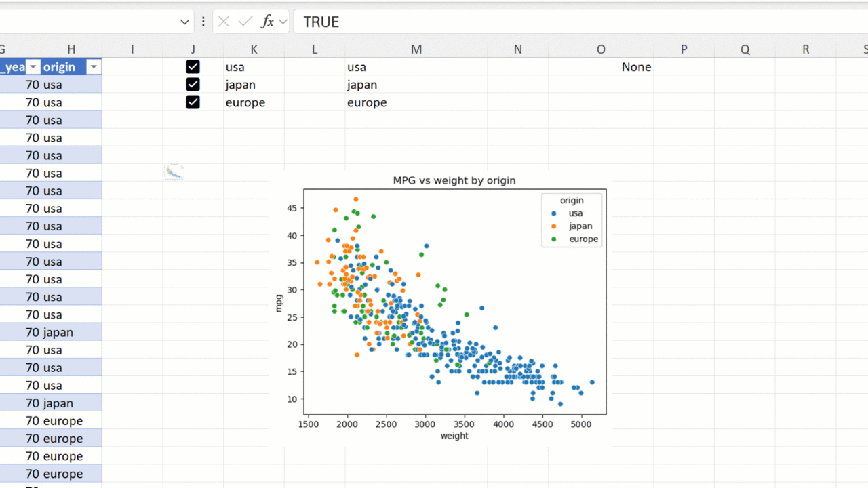868x488 pixels.
Task: Click the Cancel X icon in formula bar
Action: (x=224, y=22)
